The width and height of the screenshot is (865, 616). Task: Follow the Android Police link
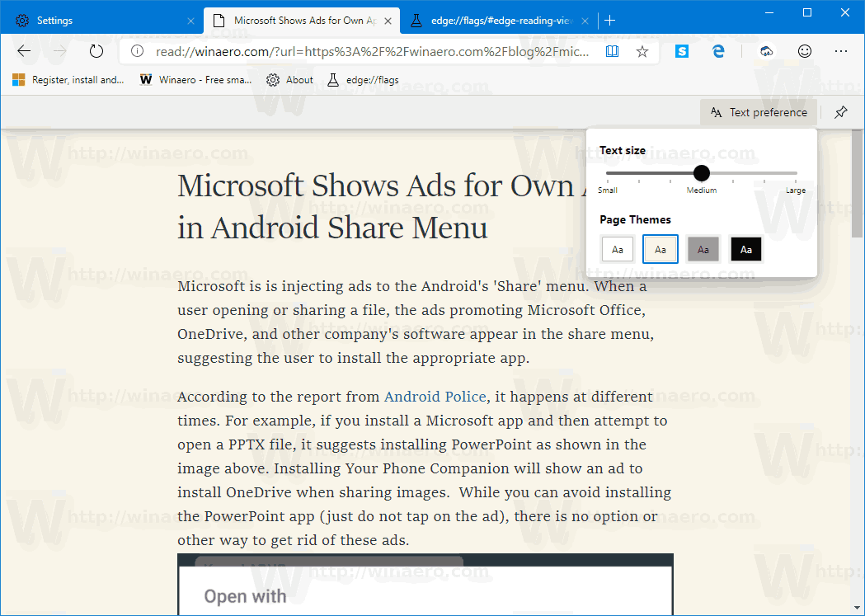coord(435,397)
